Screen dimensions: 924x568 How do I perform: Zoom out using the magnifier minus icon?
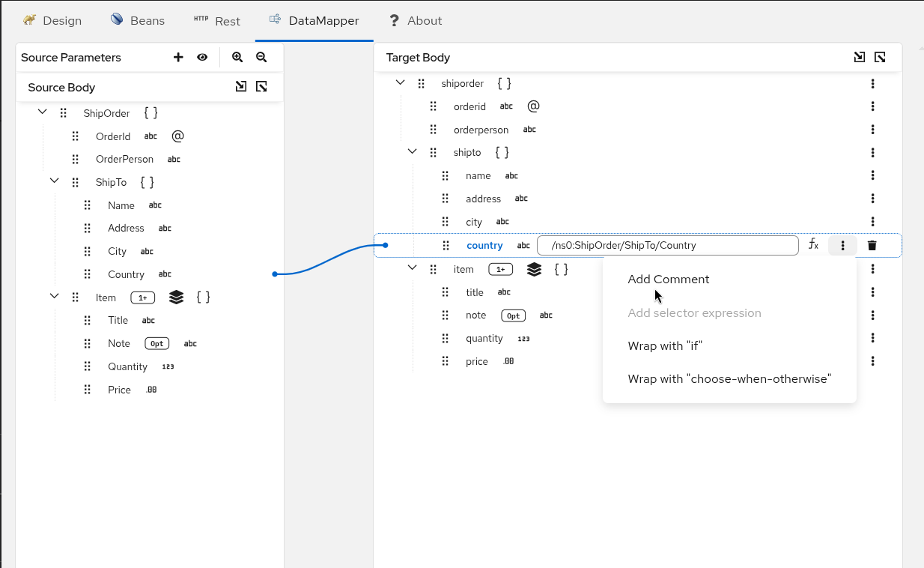261,57
